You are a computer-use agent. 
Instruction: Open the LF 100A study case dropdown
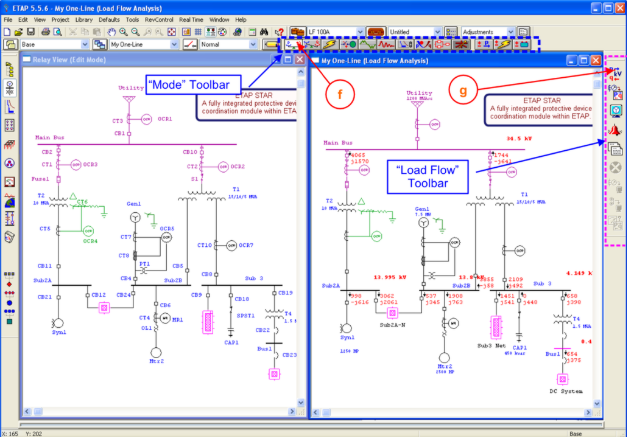pyautogui.click(x=360, y=32)
